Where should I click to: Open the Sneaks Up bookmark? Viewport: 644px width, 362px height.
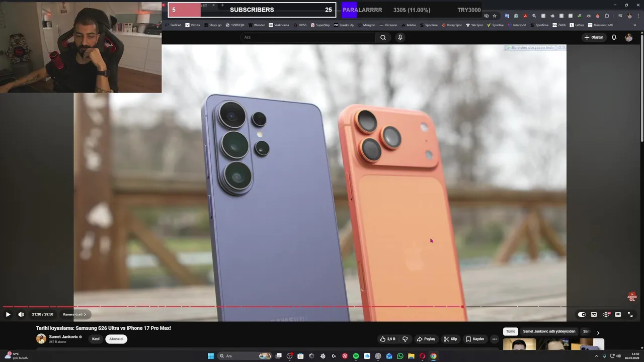point(344,25)
